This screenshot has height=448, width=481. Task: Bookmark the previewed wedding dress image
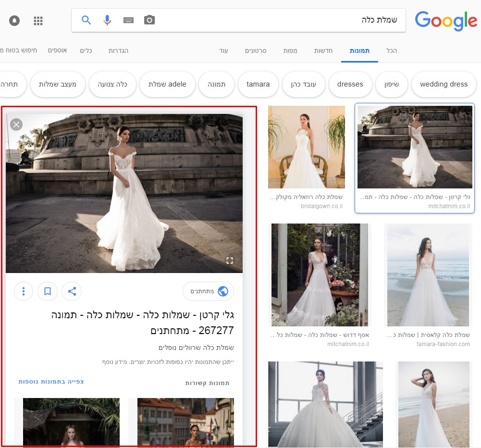click(x=48, y=291)
